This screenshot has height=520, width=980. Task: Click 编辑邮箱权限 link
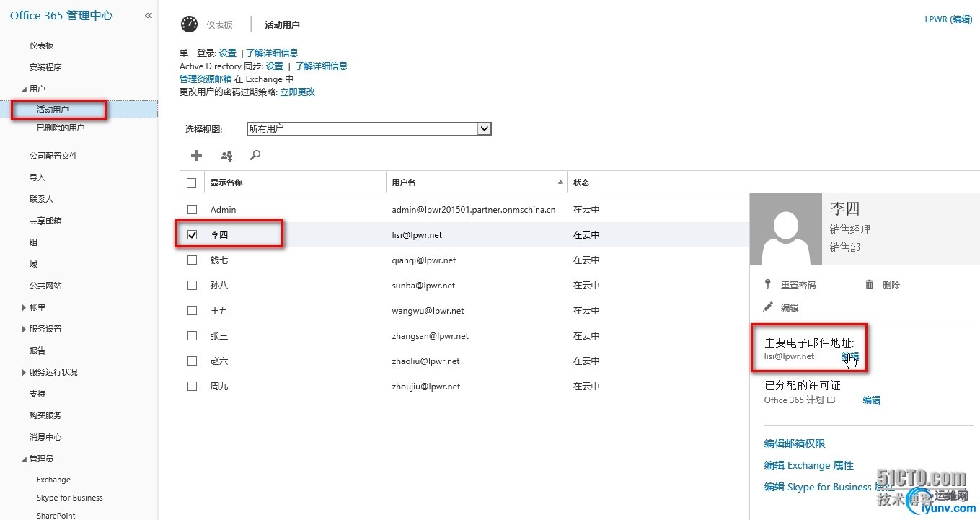[795, 444]
